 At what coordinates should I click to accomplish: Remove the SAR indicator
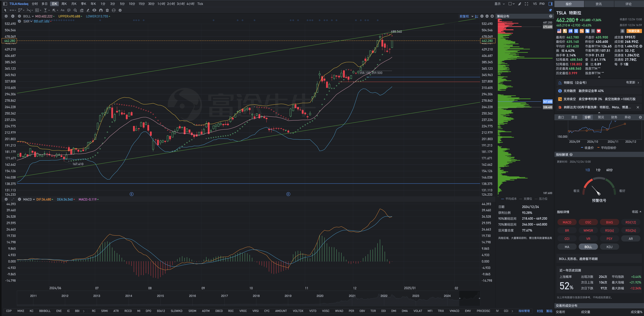click(x=19, y=21)
